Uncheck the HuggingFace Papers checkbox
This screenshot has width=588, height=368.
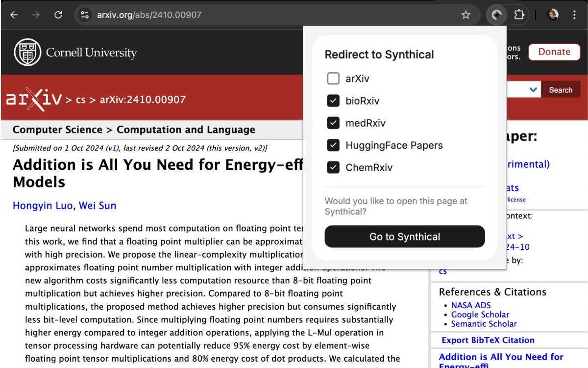(333, 145)
